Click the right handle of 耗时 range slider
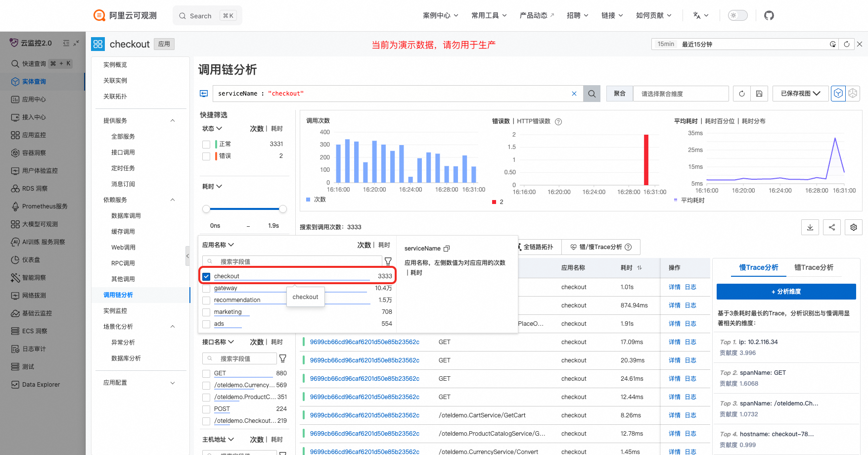The width and height of the screenshot is (868, 455). pos(283,209)
